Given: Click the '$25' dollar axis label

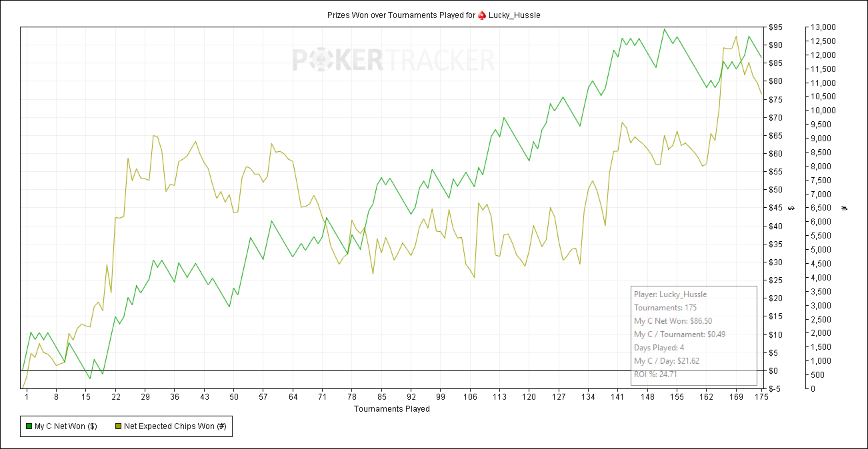Looking at the screenshot, I should point(775,280).
